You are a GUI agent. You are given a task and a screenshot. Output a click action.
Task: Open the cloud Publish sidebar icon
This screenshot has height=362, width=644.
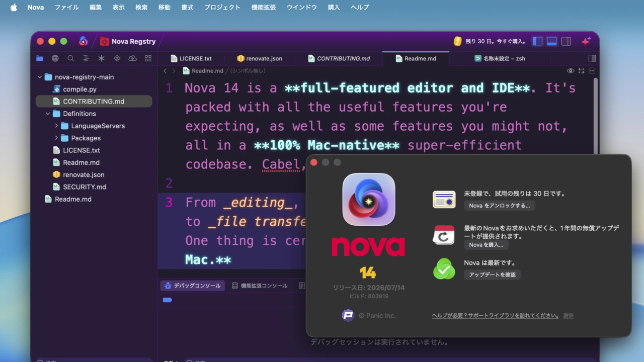[132, 58]
